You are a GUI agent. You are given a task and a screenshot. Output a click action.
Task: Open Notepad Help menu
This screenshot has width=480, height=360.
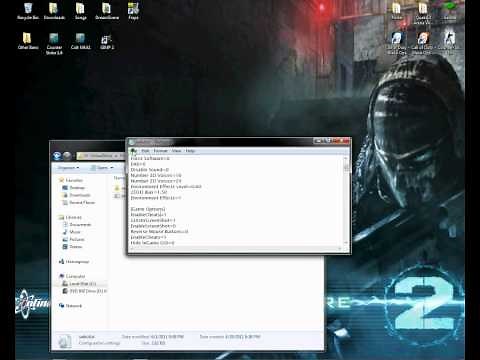point(190,151)
